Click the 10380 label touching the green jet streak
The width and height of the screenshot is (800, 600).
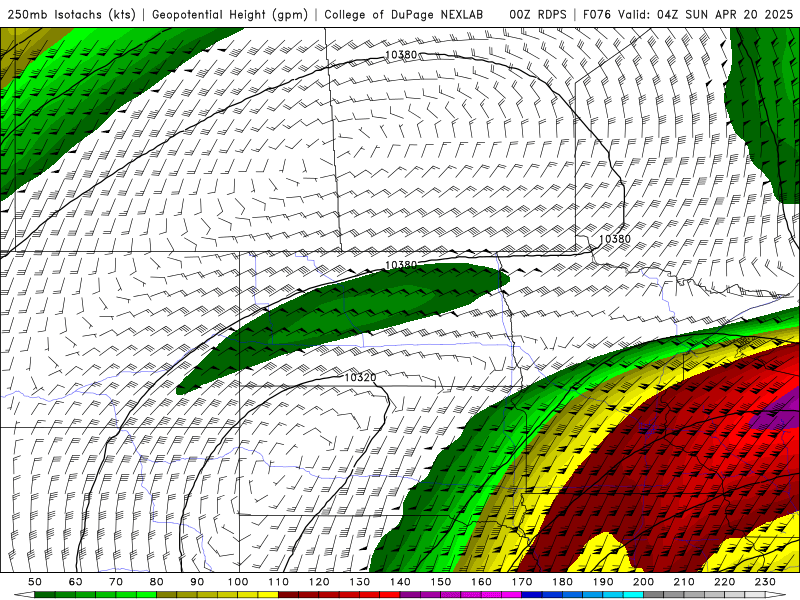pos(401,265)
